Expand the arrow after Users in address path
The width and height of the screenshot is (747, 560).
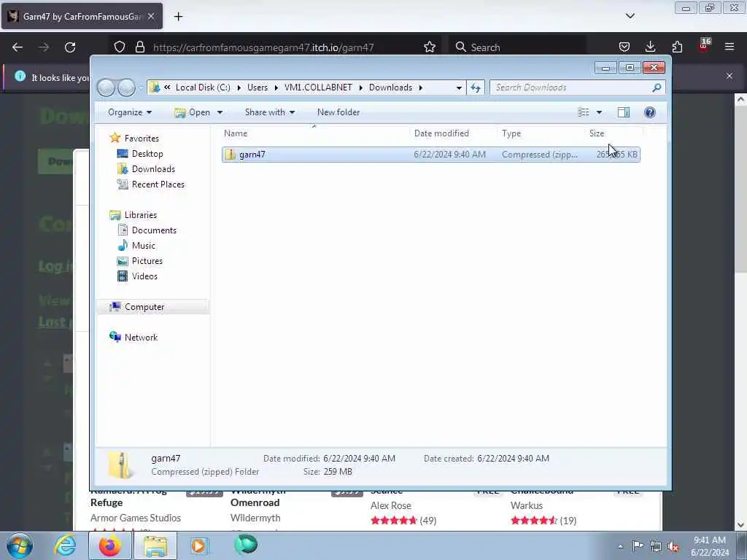(x=276, y=87)
